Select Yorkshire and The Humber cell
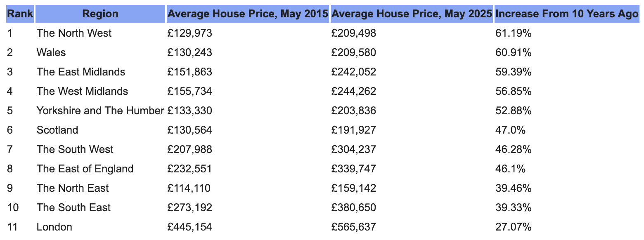Viewport: 644px width, 240px height. 100,111
